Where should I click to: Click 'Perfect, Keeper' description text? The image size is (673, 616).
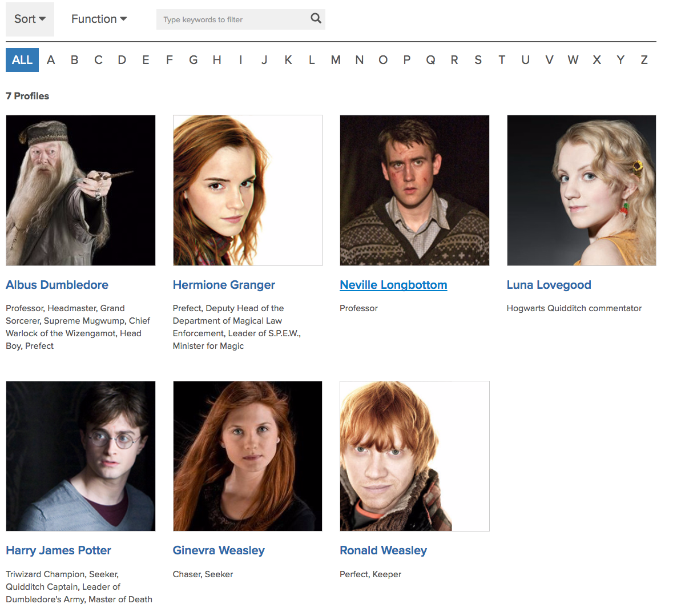tap(370, 574)
